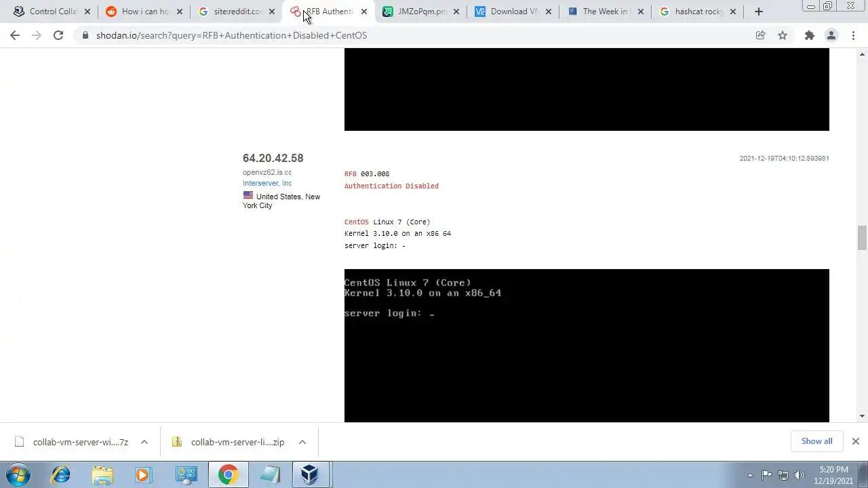The width and height of the screenshot is (868, 488).
Task: Expand options for the collab-vm-server .zip download
Action: pyautogui.click(x=302, y=442)
